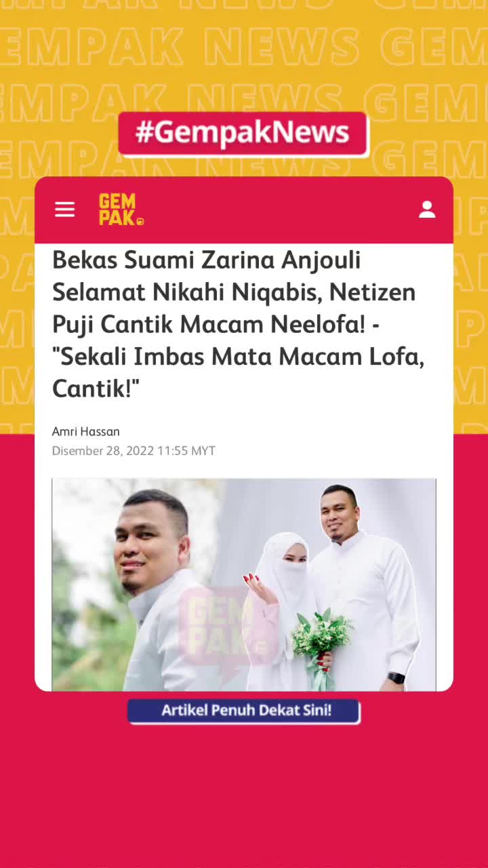Viewport: 488px width, 868px height.
Task: Open the hamburger menu in Gempak header
Action: pyautogui.click(x=65, y=210)
